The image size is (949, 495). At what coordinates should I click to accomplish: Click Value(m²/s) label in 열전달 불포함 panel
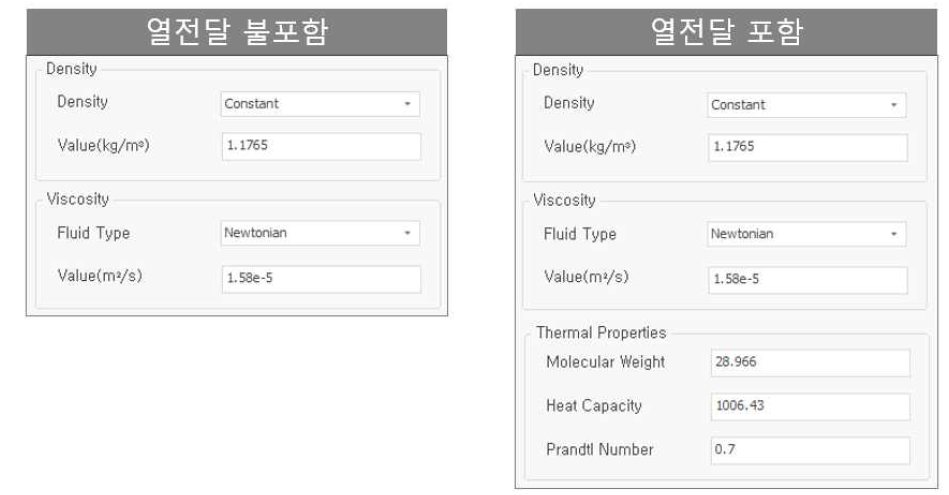point(100,276)
